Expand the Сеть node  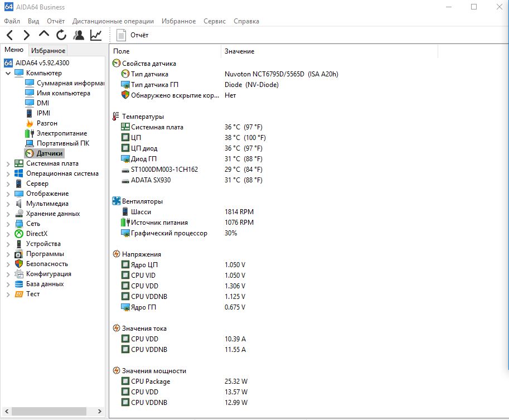(x=8, y=224)
